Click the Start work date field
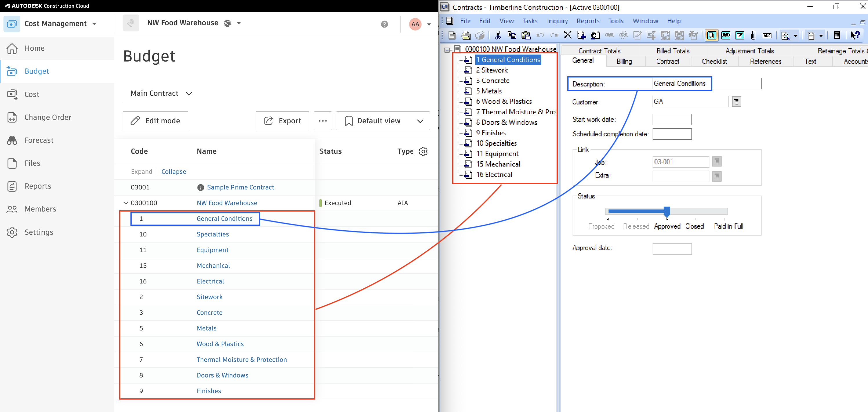 672,119
